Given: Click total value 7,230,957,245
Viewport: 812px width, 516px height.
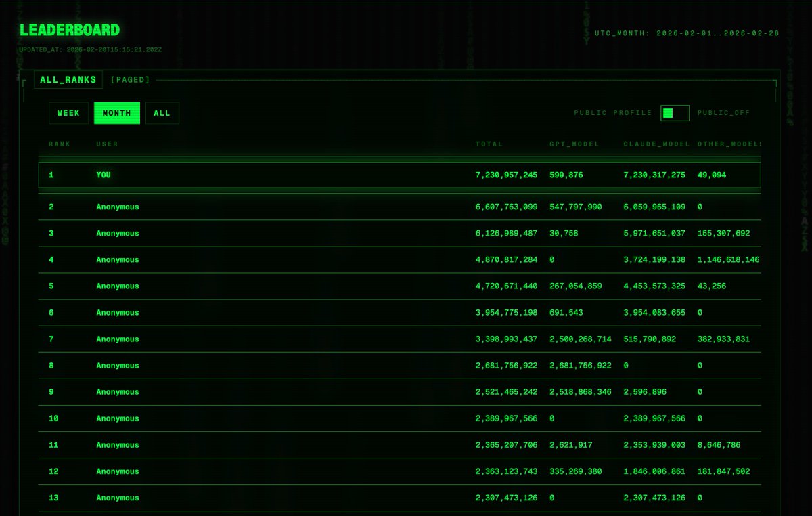Looking at the screenshot, I should 507,175.
